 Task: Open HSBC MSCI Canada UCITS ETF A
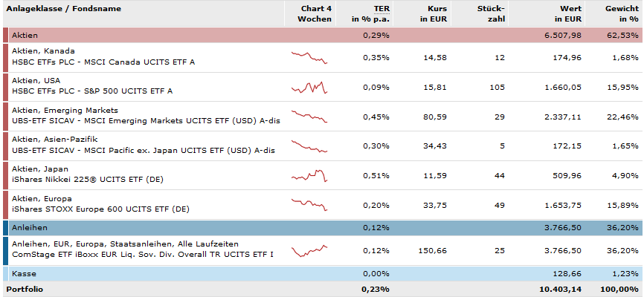[x=103, y=62]
